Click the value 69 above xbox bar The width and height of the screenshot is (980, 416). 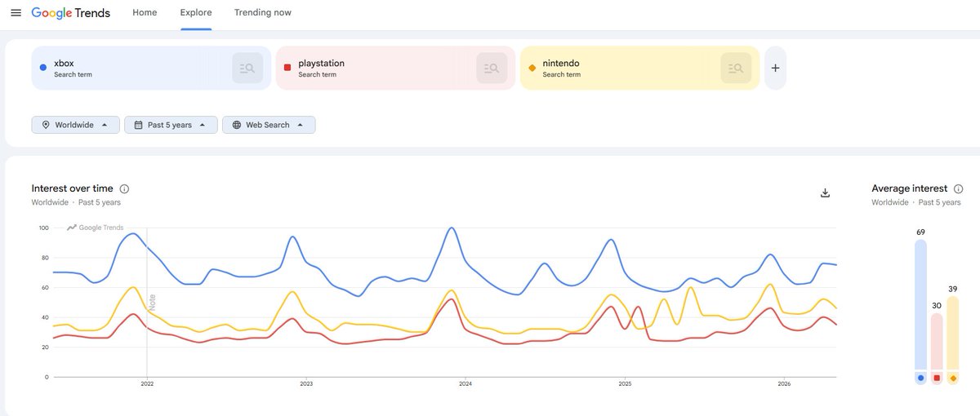click(920, 232)
